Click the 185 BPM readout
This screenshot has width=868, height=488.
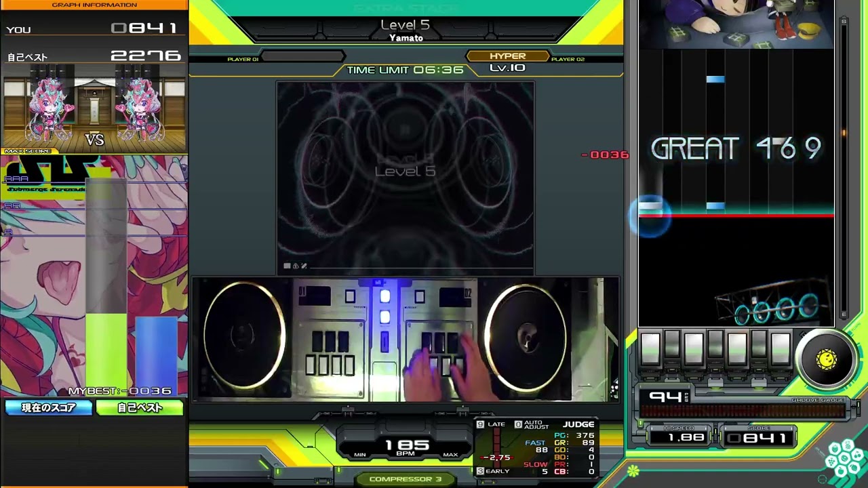point(408,445)
